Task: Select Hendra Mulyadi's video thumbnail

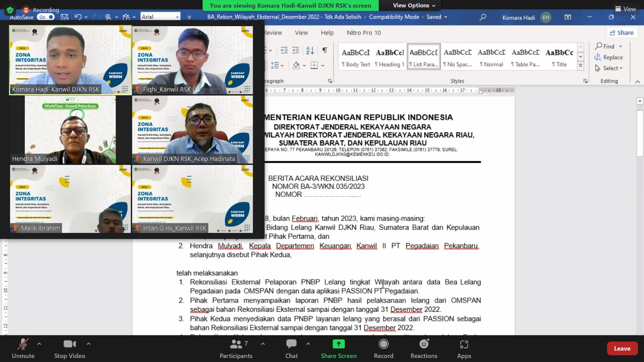Action: [70, 130]
